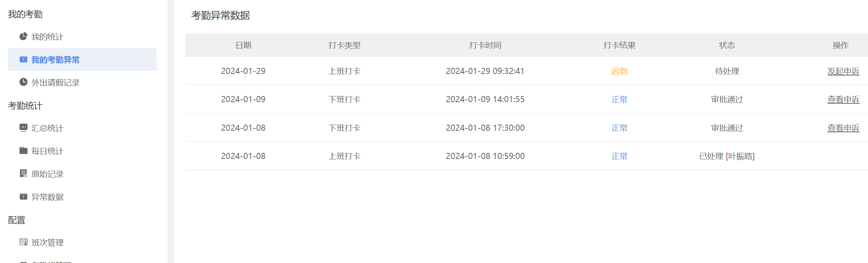Click the chart icon beside 汇总统计
The image size is (868, 263).
pyautogui.click(x=23, y=128)
